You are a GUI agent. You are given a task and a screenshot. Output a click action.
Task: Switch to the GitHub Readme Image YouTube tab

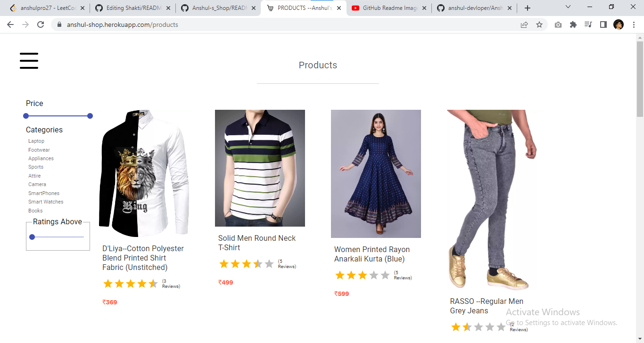[x=387, y=8]
